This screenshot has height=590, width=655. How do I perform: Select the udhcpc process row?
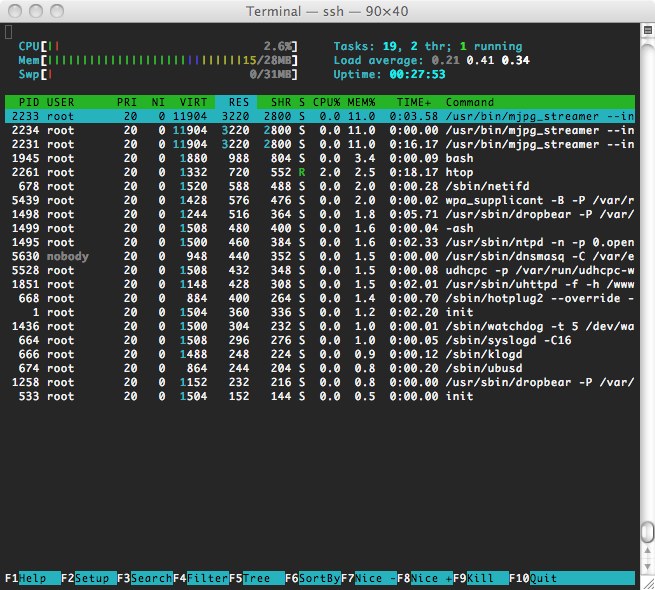click(320, 270)
